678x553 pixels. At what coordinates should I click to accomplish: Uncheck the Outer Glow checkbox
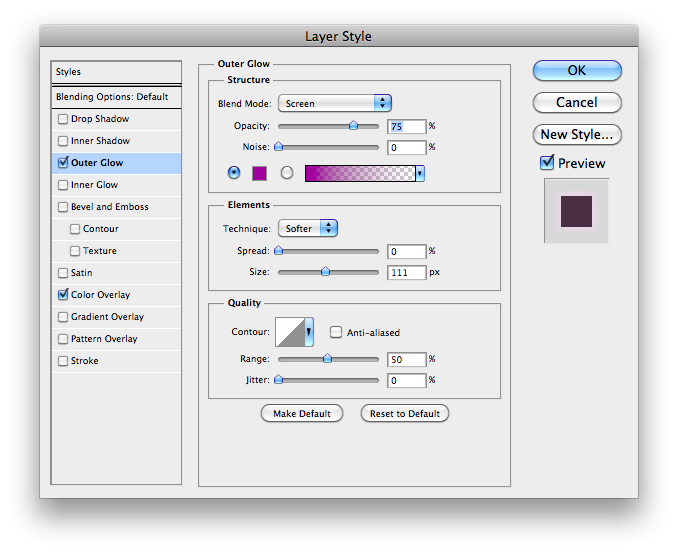63,163
